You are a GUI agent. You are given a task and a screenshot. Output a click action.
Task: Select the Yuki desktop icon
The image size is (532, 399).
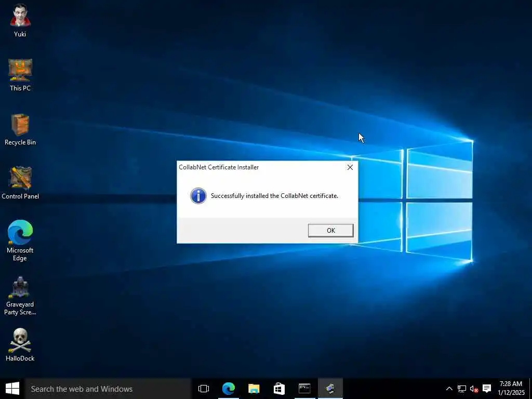[20, 20]
